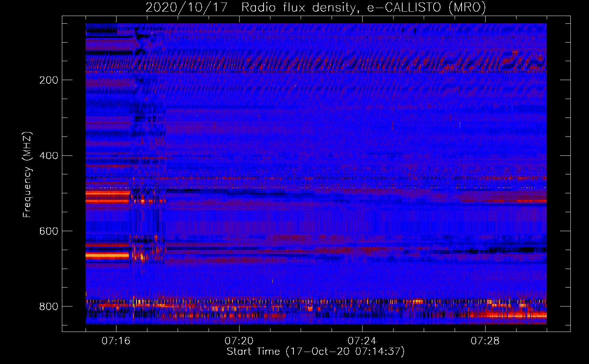Viewport: 589px width, 364px height.
Task: Click the 800 frequency tick label
Action: pos(49,306)
